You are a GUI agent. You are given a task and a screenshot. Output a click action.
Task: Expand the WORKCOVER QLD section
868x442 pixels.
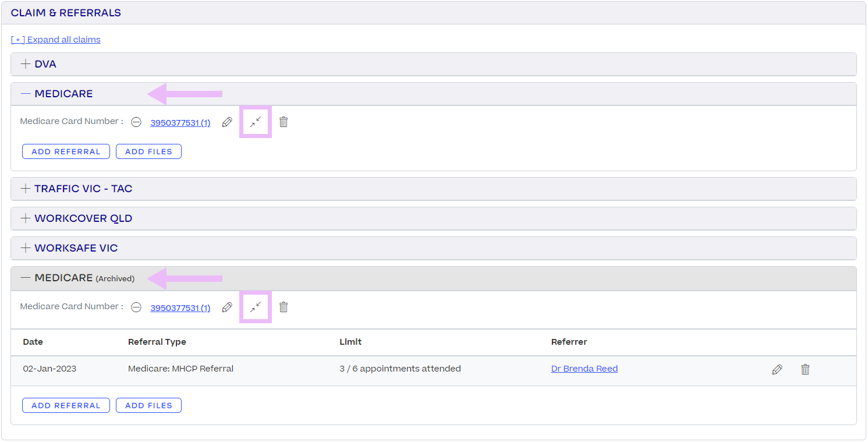coord(25,218)
